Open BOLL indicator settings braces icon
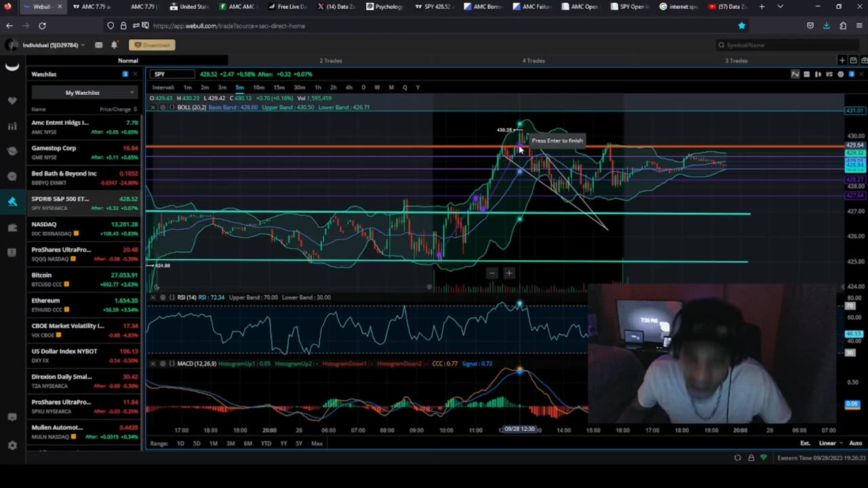The width and height of the screenshot is (868, 488). 171,107
